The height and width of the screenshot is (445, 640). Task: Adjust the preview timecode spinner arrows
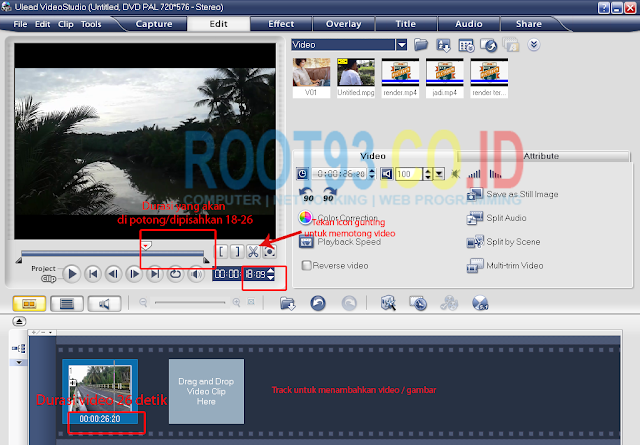271,274
